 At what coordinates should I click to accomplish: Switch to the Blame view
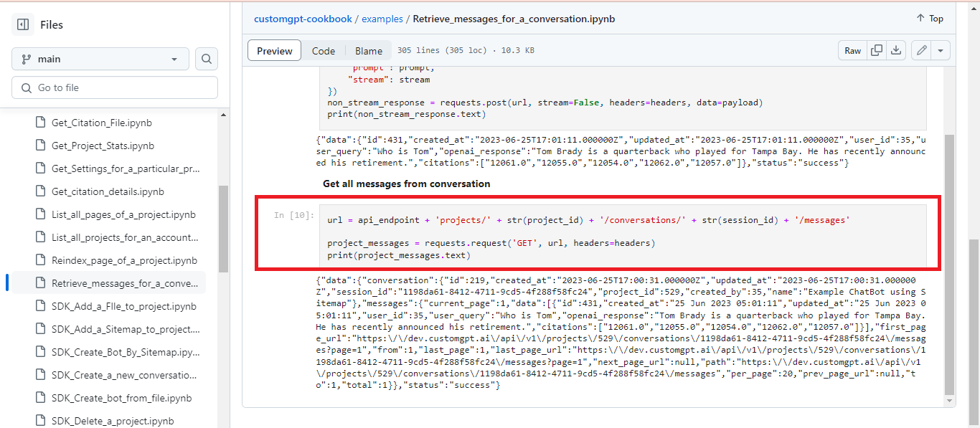[x=368, y=50]
